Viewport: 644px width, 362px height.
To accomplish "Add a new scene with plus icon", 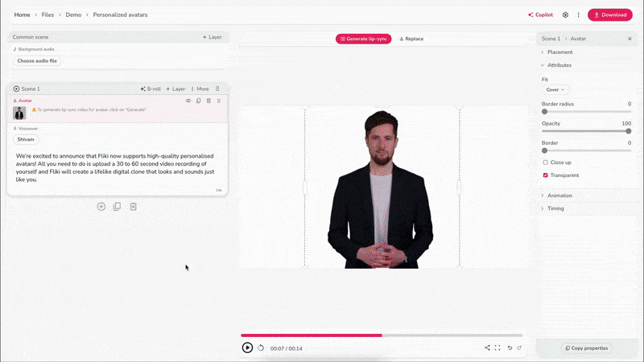I will click(101, 207).
